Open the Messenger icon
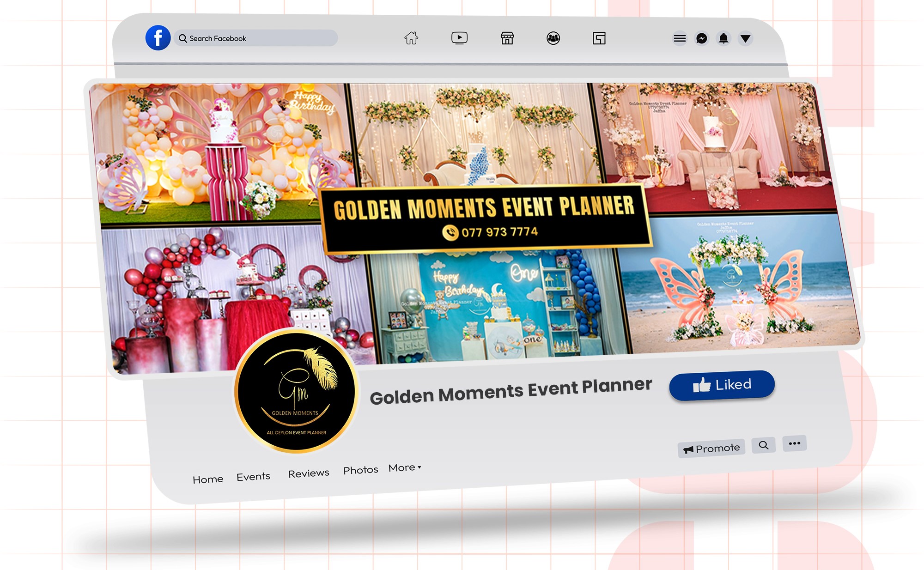The image size is (924, 570). (x=702, y=38)
